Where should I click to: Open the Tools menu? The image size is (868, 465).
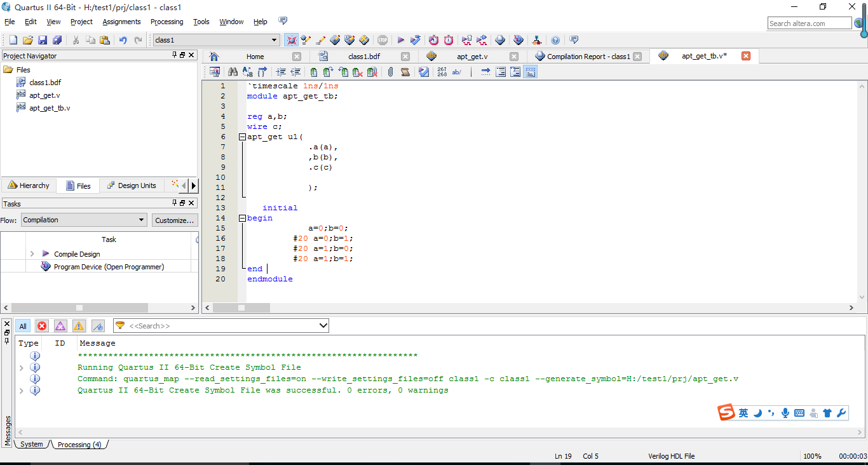point(201,22)
